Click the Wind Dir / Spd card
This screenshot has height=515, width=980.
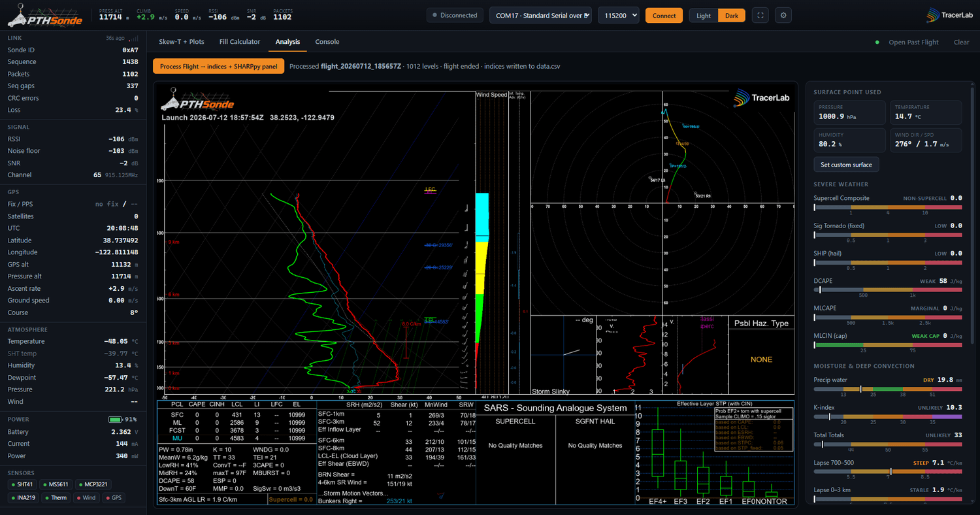926,139
